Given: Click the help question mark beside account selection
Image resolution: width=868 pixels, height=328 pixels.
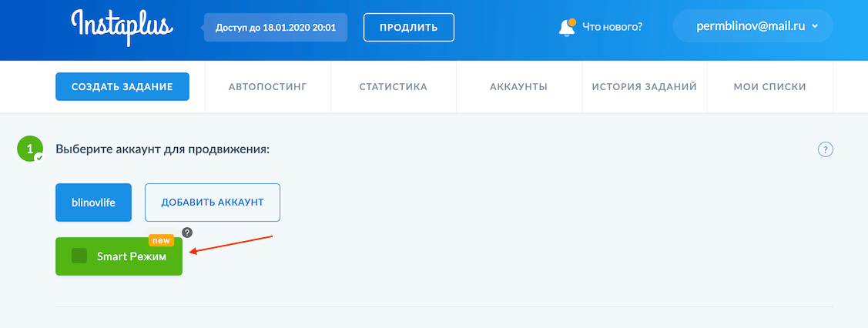Looking at the screenshot, I should tap(826, 149).
